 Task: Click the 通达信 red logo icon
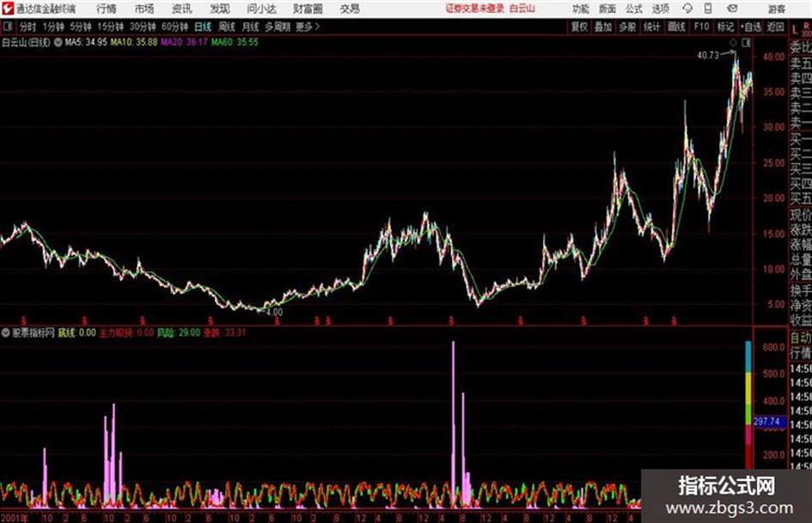click(x=7, y=9)
